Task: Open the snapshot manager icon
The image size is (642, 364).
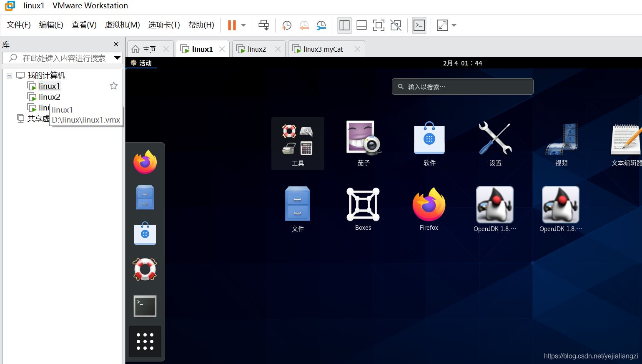Action: 321,25
